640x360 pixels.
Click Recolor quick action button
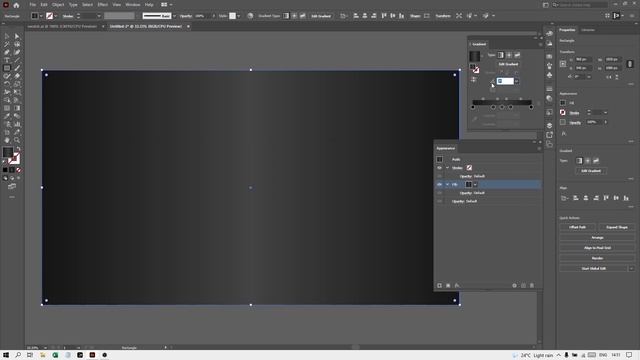(x=597, y=258)
